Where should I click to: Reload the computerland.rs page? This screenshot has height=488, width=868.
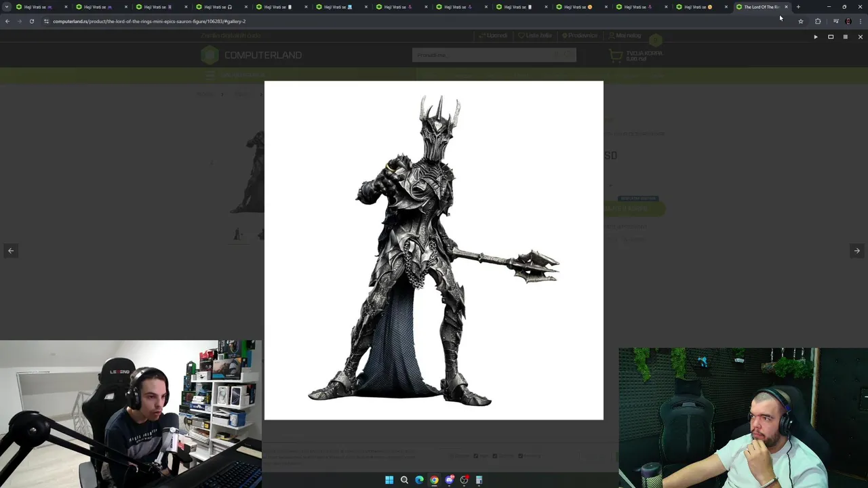point(31,21)
